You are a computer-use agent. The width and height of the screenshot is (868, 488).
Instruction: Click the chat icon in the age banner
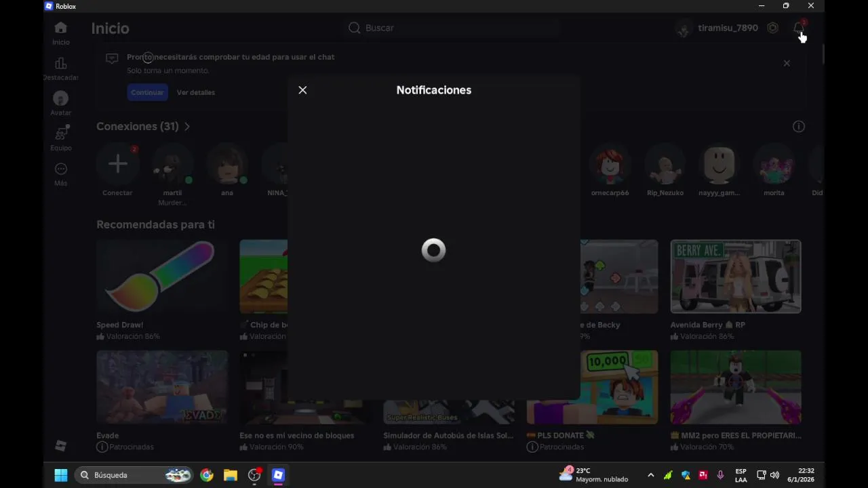pos(112,58)
